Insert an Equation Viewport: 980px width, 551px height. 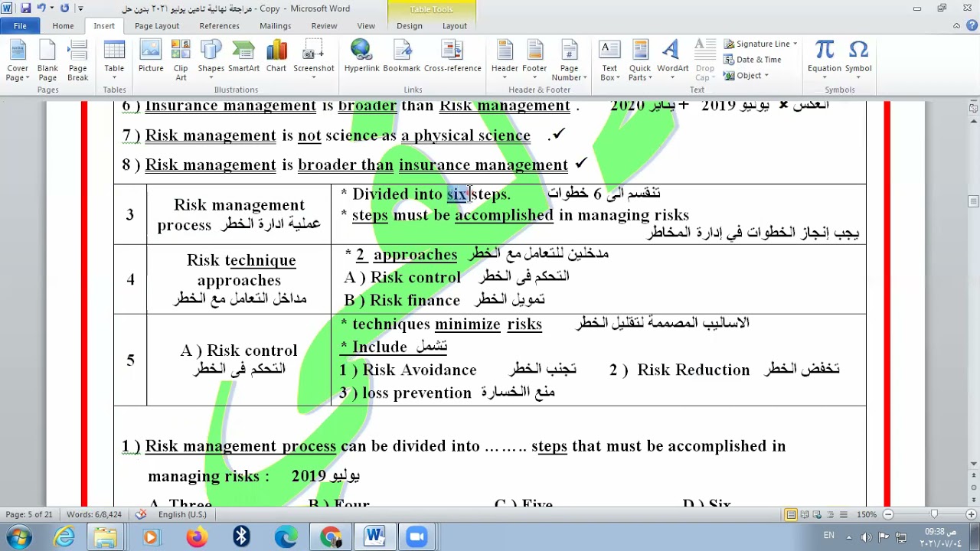tap(825, 61)
